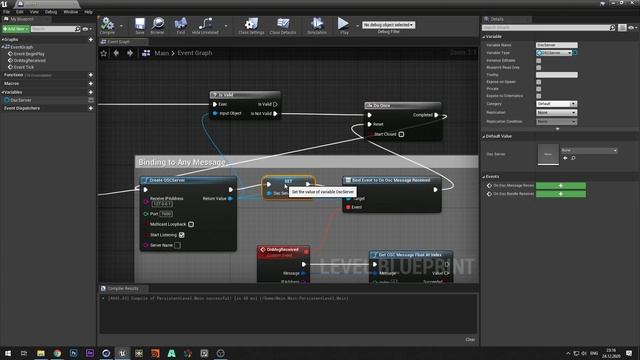
Task: Expand Compile options dropdown arrow
Action: tap(121, 26)
